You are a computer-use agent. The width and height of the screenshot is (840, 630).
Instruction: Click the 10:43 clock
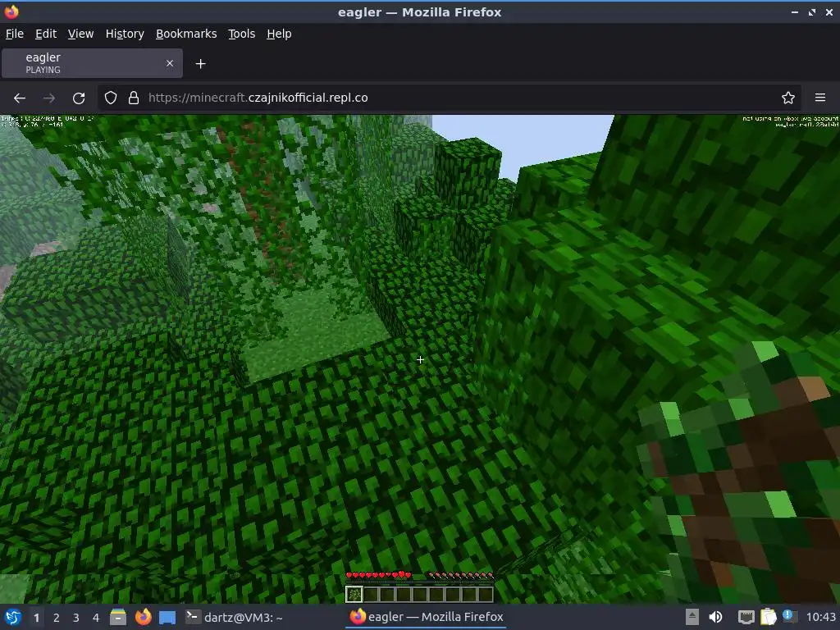click(820, 617)
